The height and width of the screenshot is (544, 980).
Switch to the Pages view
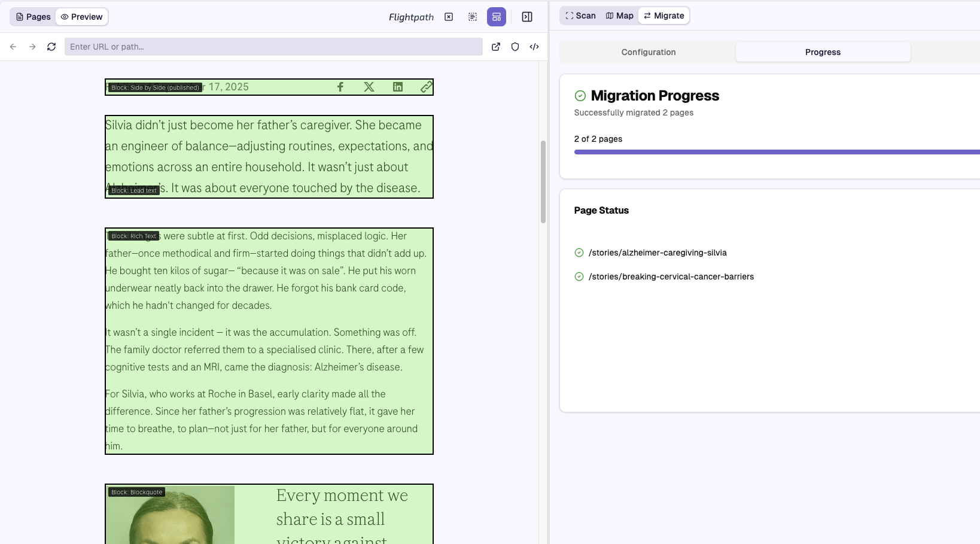coord(34,17)
